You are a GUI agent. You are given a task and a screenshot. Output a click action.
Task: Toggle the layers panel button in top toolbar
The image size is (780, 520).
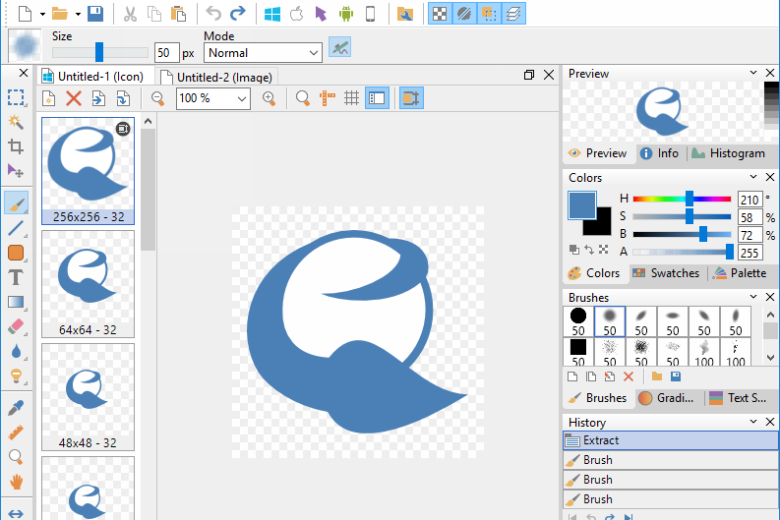pyautogui.click(x=513, y=14)
